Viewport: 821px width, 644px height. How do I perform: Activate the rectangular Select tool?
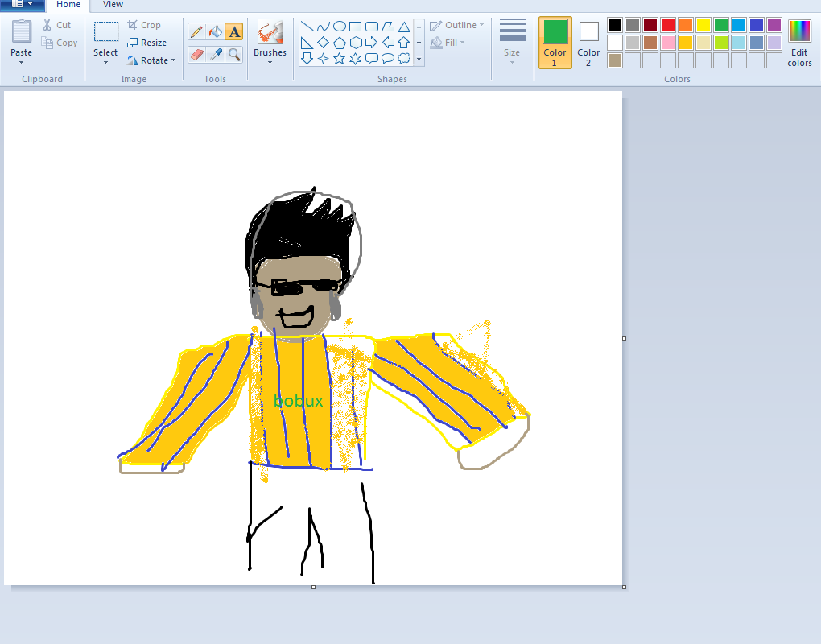point(105,31)
